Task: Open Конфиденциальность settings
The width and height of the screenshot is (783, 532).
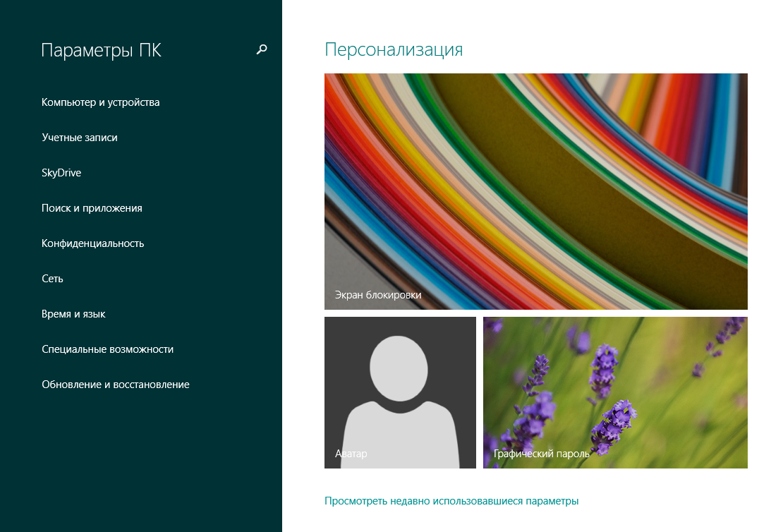Action: pyautogui.click(x=93, y=243)
